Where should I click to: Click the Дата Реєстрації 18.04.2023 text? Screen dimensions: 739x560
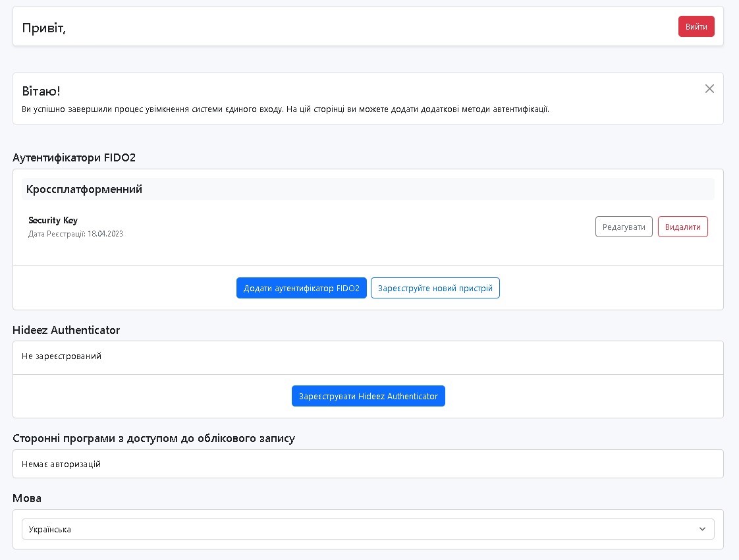(76, 234)
